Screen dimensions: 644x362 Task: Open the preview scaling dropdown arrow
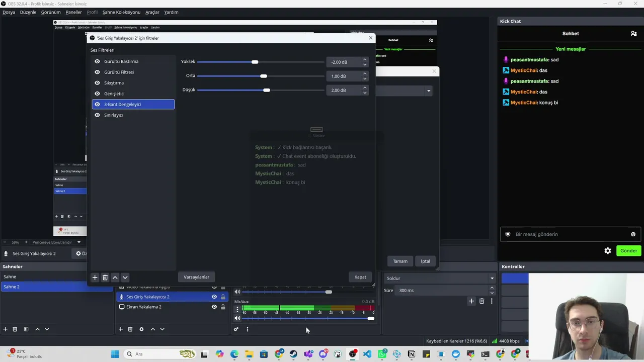[x=79, y=242]
